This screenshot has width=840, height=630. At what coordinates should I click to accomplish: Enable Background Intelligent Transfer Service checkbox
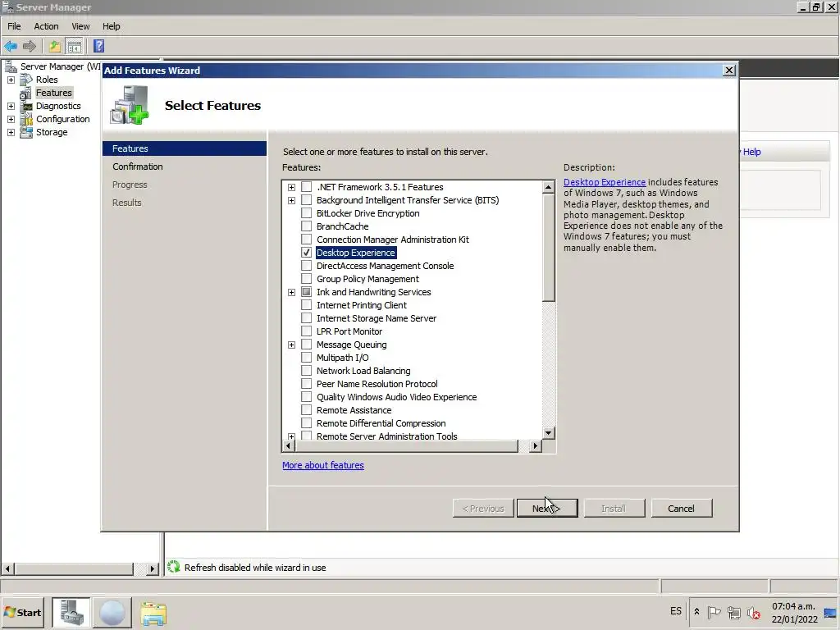pos(307,200)
